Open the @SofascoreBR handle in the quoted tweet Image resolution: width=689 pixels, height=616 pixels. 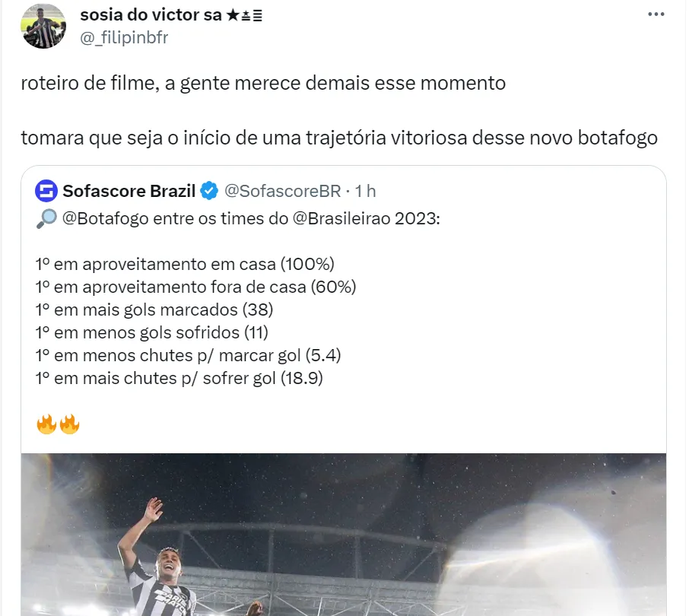point(283,191)
